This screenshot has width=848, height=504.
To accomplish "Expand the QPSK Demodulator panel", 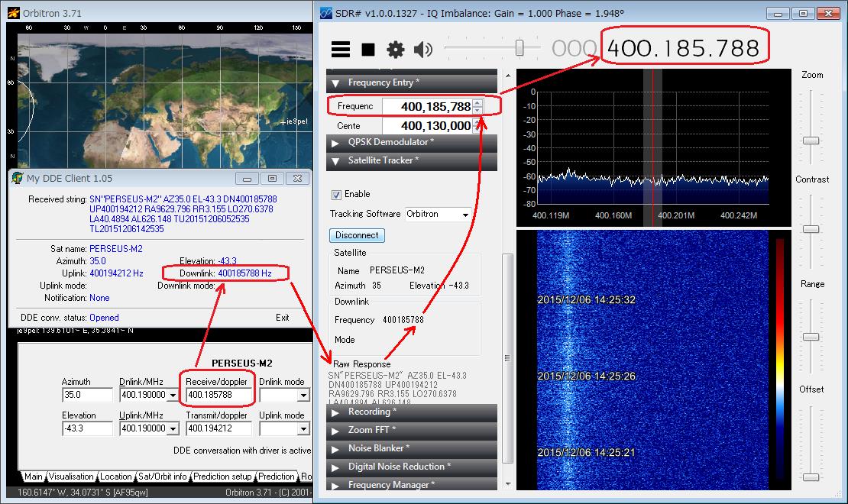I will point(412,142).
